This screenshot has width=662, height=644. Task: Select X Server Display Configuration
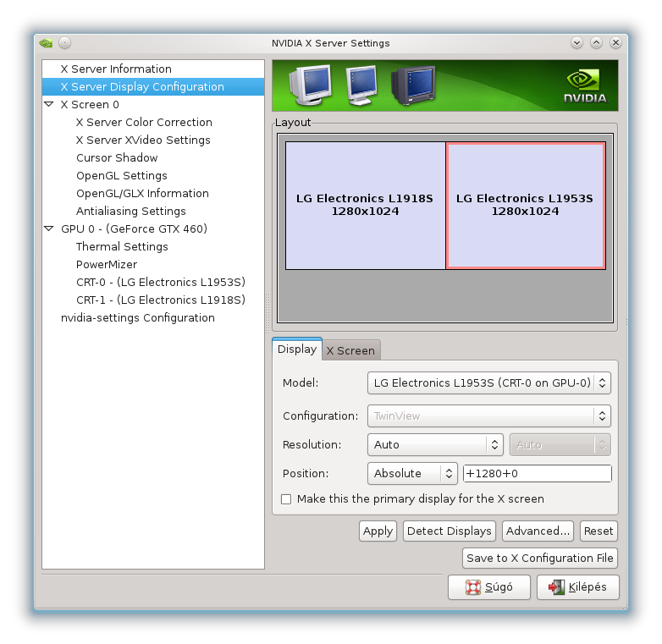153,86
